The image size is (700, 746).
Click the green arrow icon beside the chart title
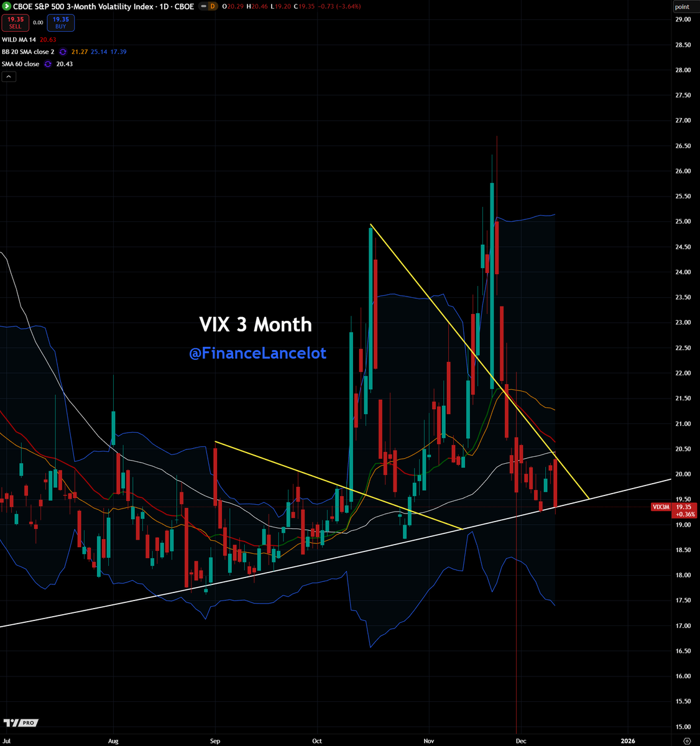(x=6, y=6)
